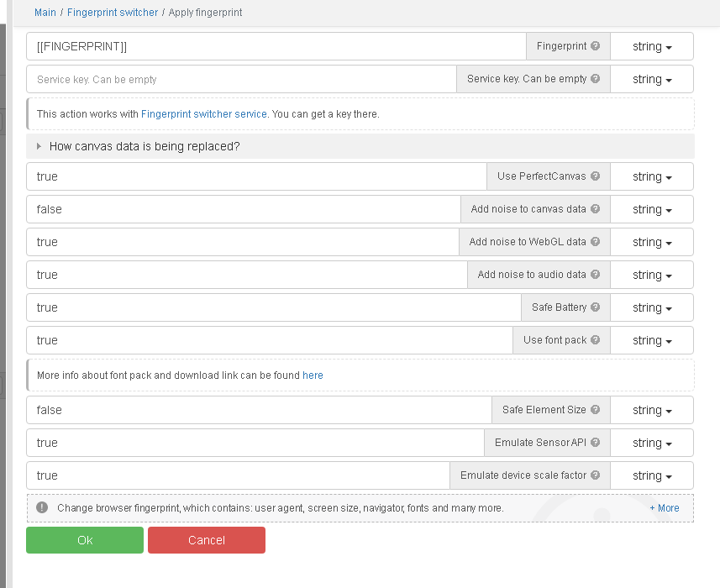This screenshot has height=588, width=720.
Task: Click into the Service key input field
Action: (x=241, y=79)
